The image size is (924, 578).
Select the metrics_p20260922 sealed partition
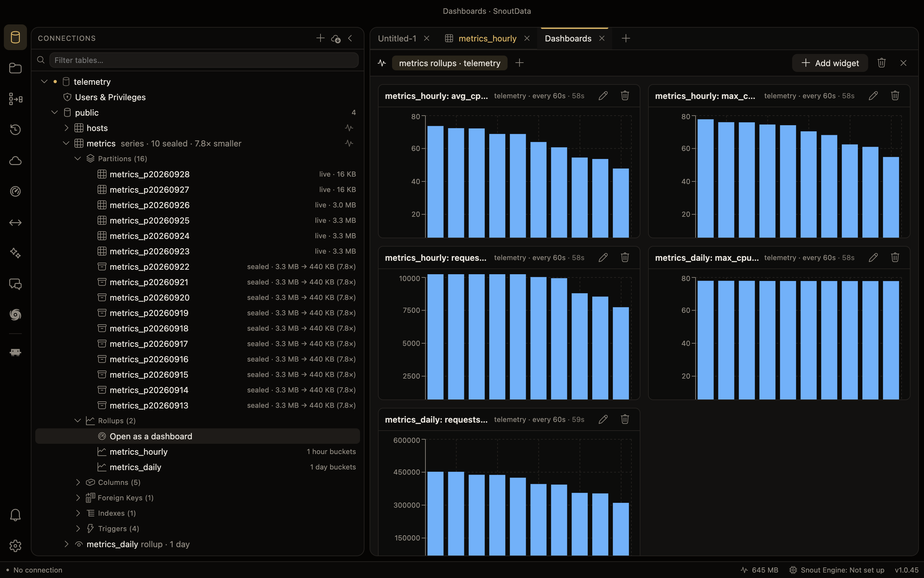[197, 267]
